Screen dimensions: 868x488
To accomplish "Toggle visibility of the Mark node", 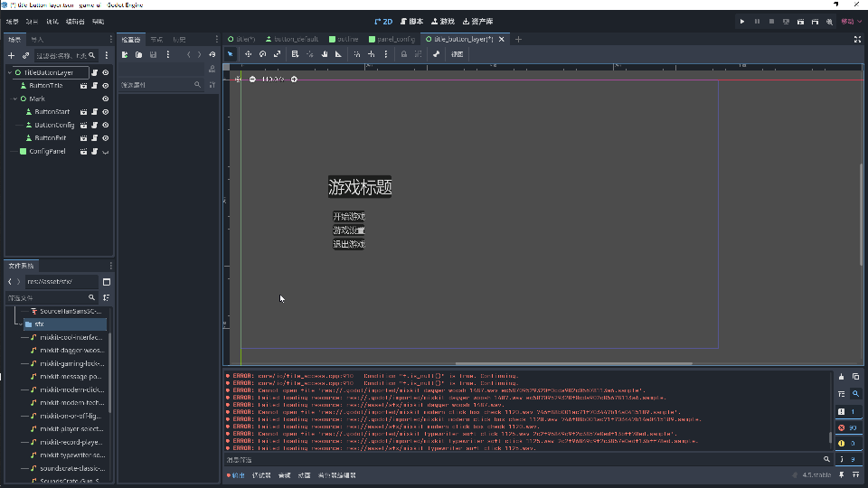I will [106, 99].
